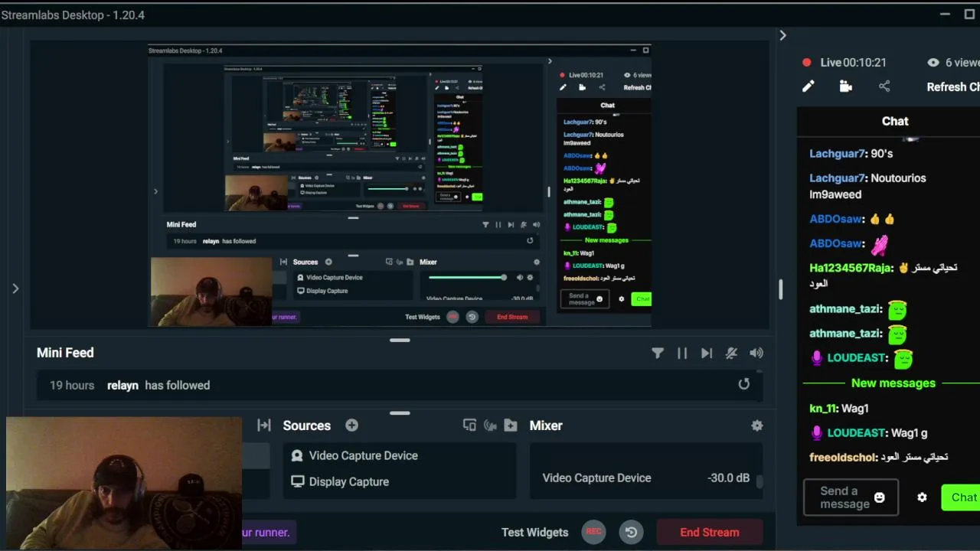Click the viewer count eye icon
The height and width of the screenshot is (551, 980).
pyautogui.click(x=933, y=63)
